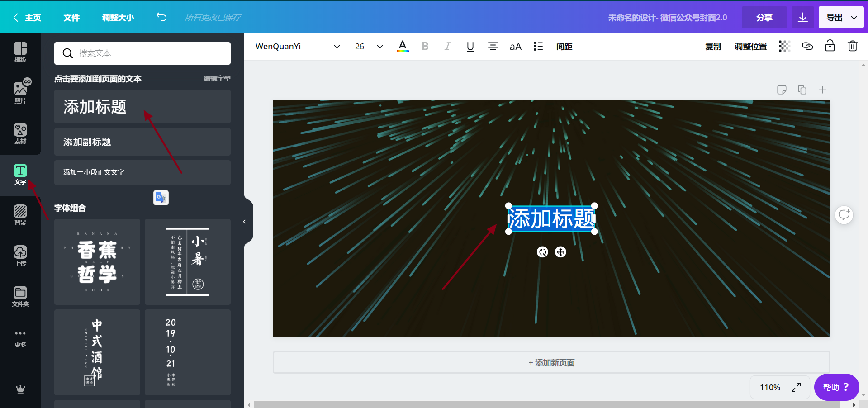Image resolution: width=868 pixels, height=408 pixels.
Task: Add a page with the plus icon
Action: tap(822, 90)
